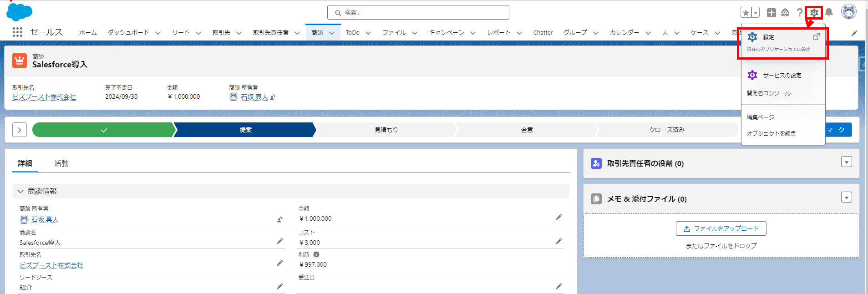Image resolution: width=868 pixels, height=294 pixels.
Task: Expand the 取引先 tab dropdown arrow
Action: pyautogui.click(x=239, y=33)
